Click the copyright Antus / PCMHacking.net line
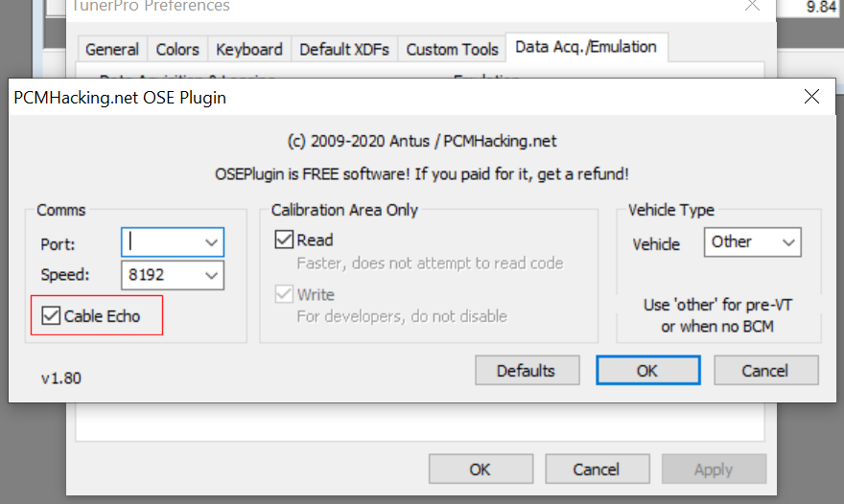 tap(422, 141)
